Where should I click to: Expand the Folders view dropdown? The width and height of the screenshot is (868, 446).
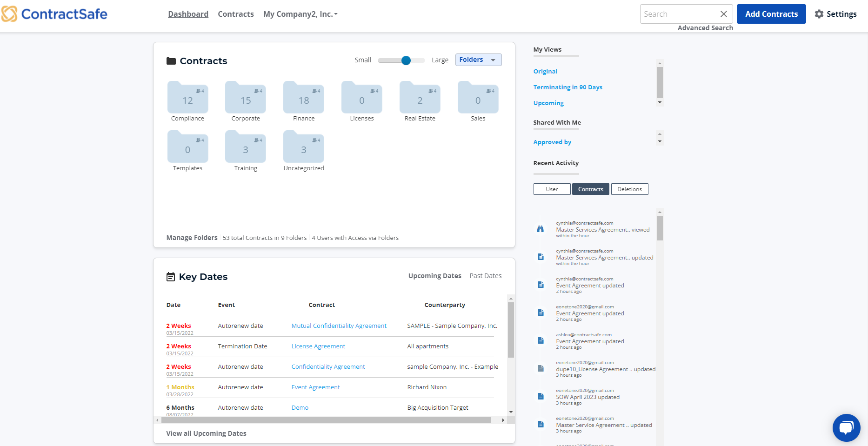tap(478, 60)
